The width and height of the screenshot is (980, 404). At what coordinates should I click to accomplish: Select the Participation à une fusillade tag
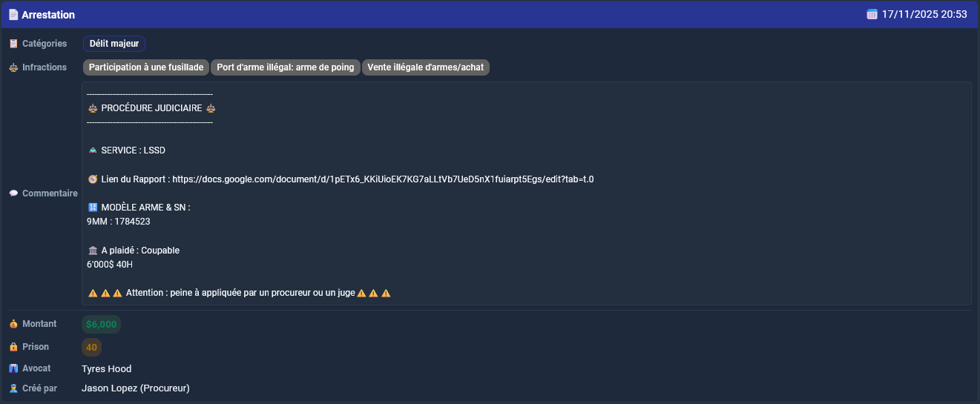click(x=146, y=67)
